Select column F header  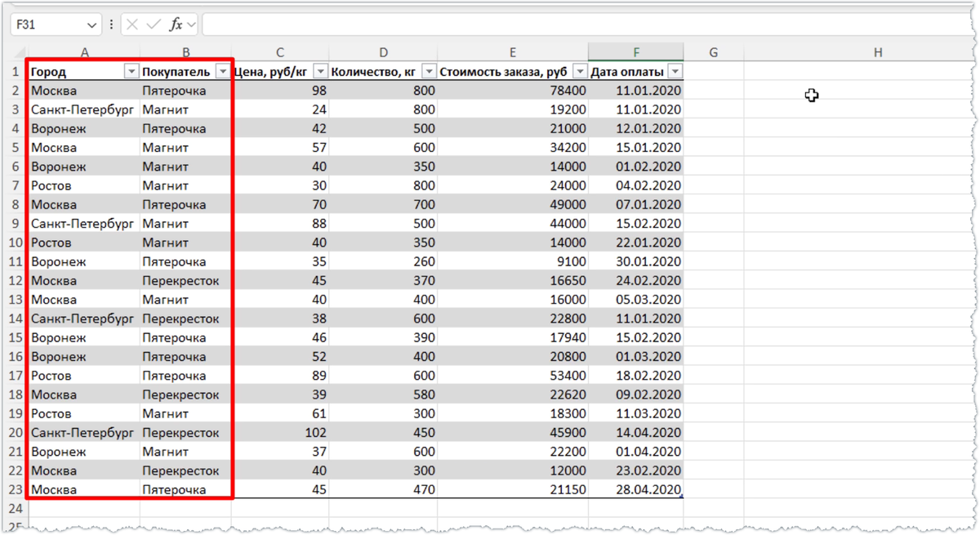pyautogui.click(x=635, y=52)
